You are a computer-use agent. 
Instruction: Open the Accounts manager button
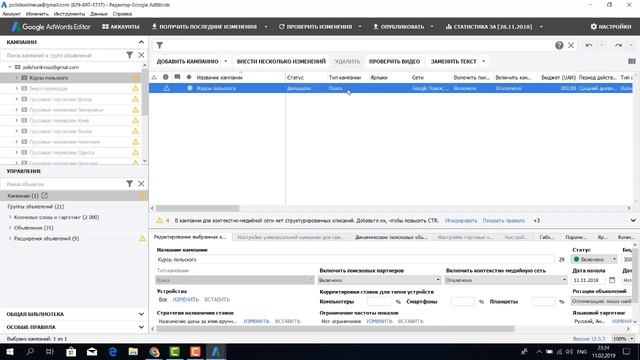121,27
